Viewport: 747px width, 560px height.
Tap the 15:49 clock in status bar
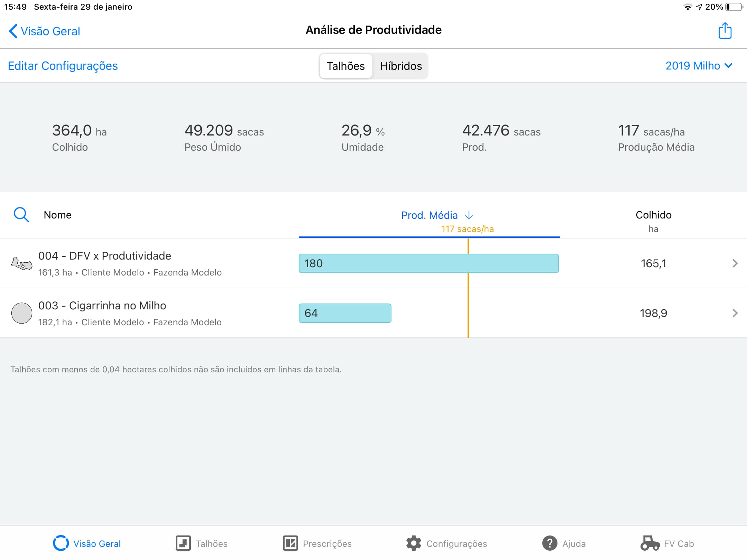pyautogui.click(x=16, y=7)
